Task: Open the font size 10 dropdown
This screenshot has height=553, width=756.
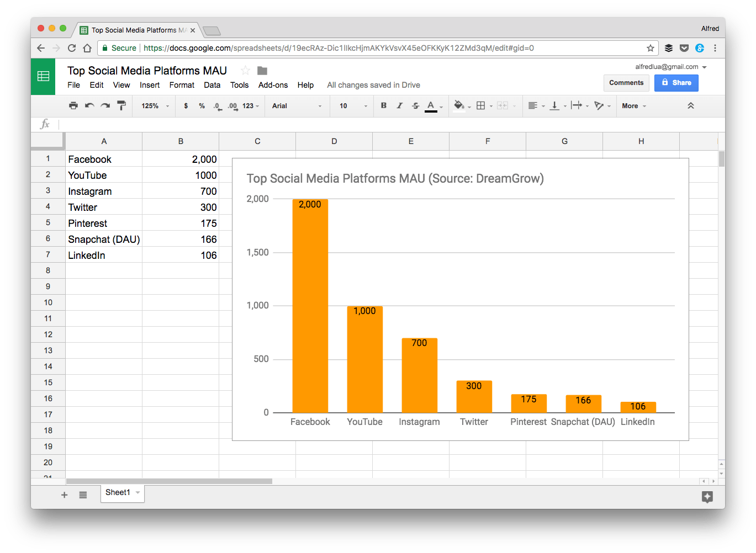Action: point(353,106)
